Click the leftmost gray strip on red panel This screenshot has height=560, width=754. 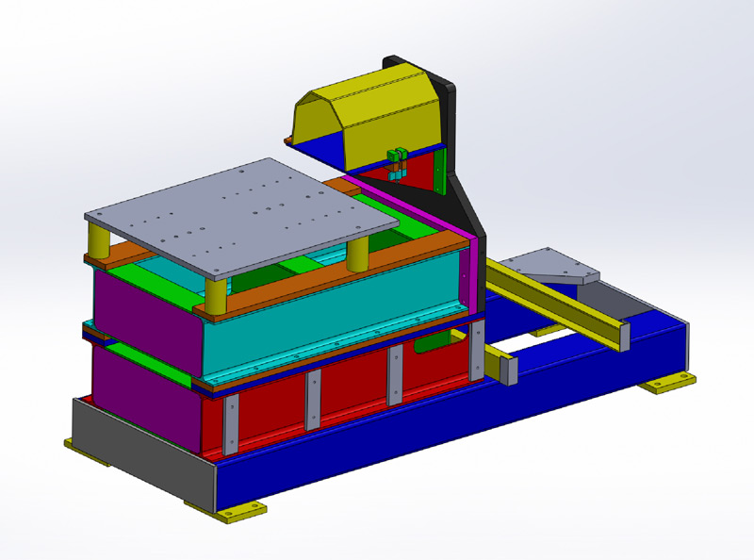[229, 424]
